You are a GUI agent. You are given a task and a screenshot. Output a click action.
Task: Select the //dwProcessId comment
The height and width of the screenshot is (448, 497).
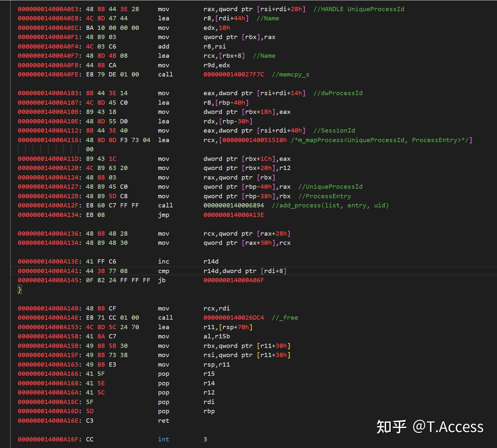coord(338,93)
